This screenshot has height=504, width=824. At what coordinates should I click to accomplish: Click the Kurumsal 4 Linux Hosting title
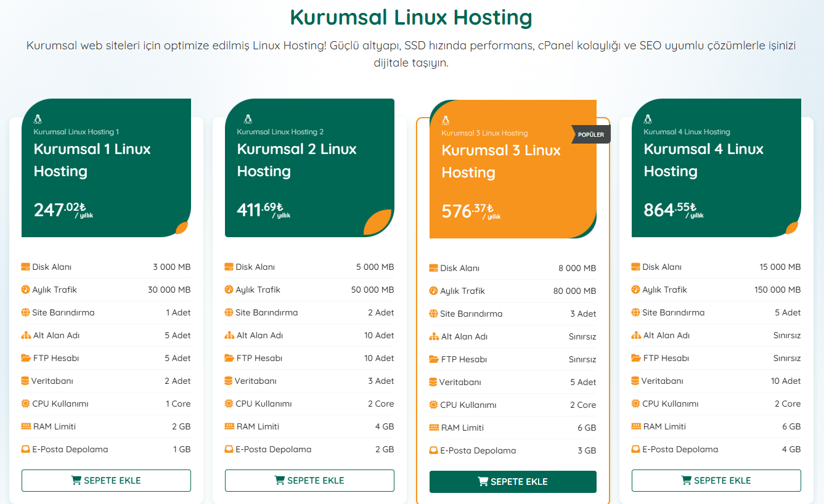pyautogui.click(x=704, y=160)
